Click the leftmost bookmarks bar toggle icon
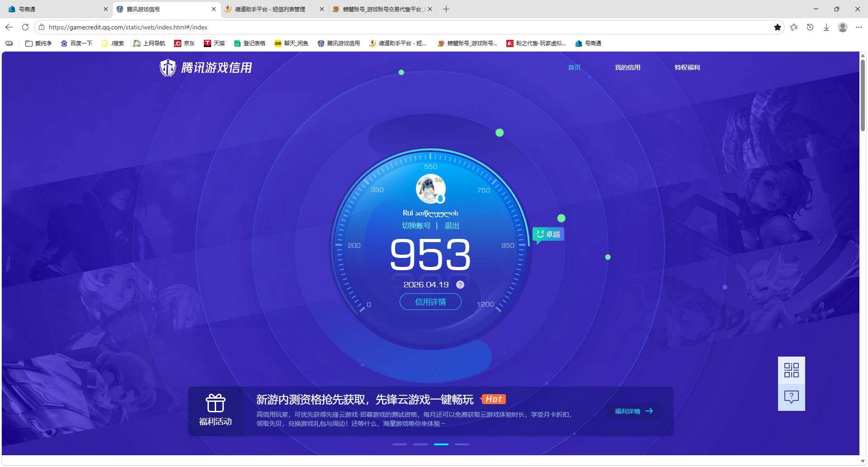The height and width of the screenshot is (467, 868). pos(9,43)
